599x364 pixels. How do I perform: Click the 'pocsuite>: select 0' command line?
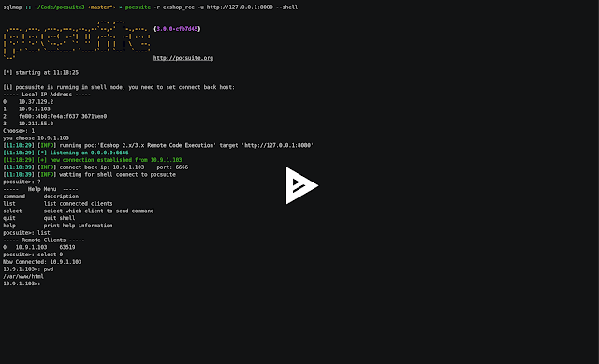(33, 255)
